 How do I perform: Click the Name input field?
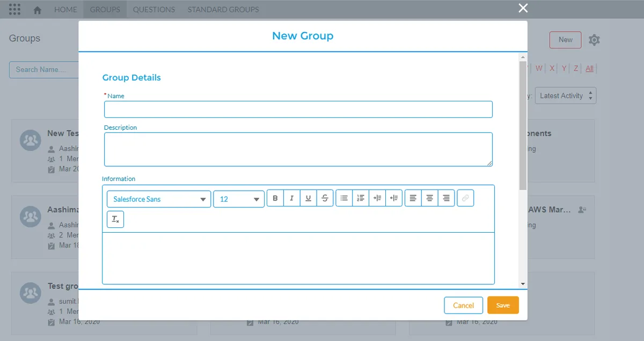(298, 109)
